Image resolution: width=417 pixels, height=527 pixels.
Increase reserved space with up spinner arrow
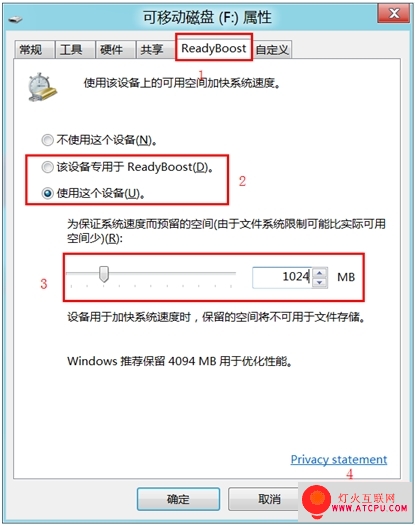coord(320,273)
